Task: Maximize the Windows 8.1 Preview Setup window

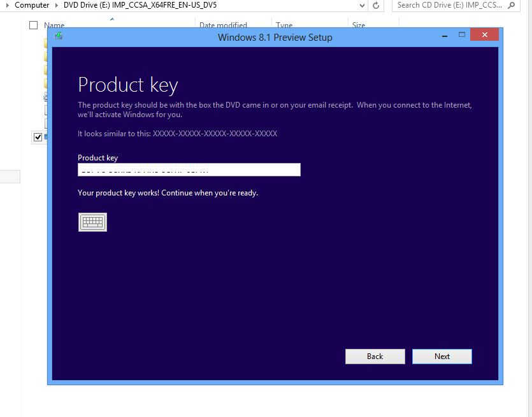Action: (462, 34)
